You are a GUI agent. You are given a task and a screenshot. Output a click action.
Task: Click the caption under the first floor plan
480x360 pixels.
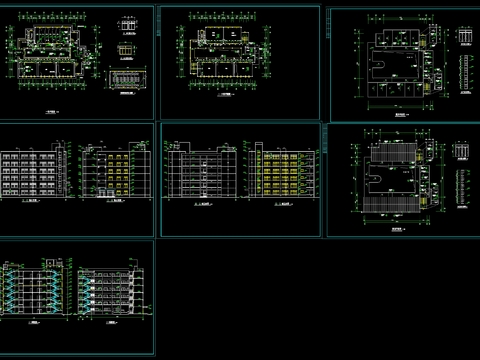coord(52,112)
